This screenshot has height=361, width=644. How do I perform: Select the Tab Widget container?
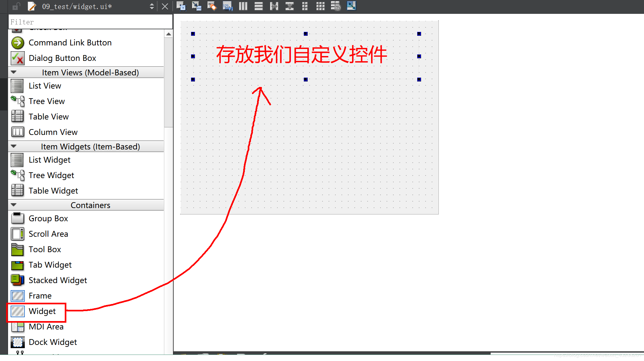(50, 265)
